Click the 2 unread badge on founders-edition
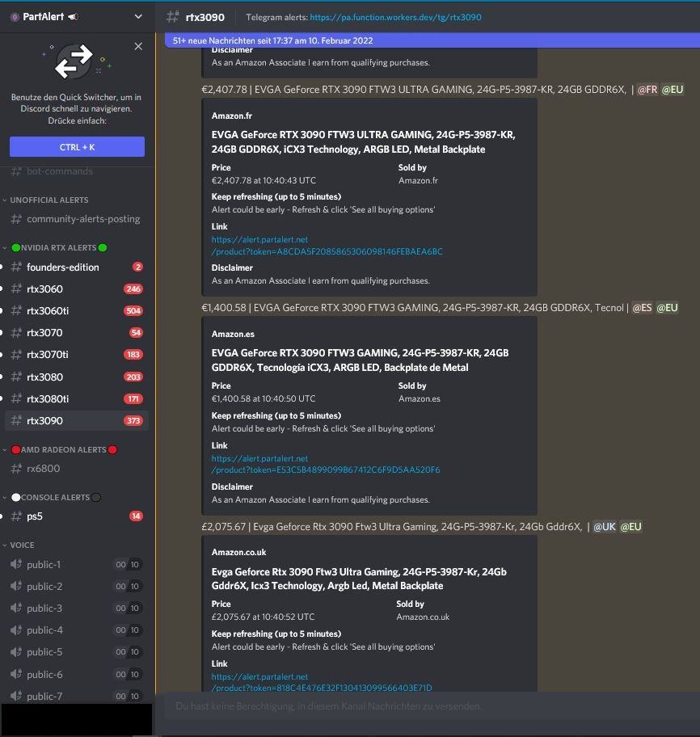This screenshot has height=737, width=700. 137,267
